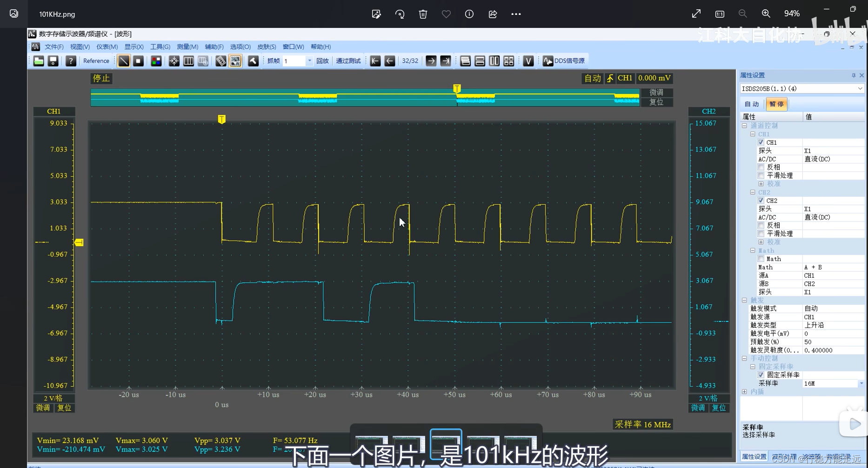
Task: Uncheck the CH1 channel checkbox
Action: coord(761,142)
